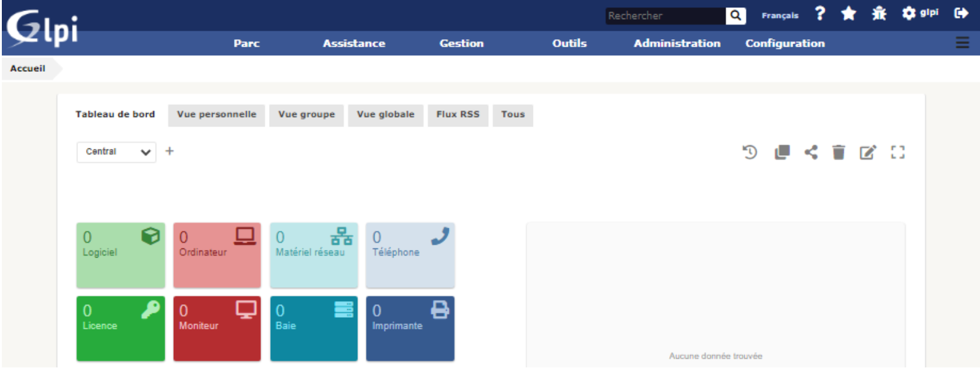Image resolution: width=980 pixels, height=368 pixels.
Task: Open the hamburger menu
Action: point(962,42)
